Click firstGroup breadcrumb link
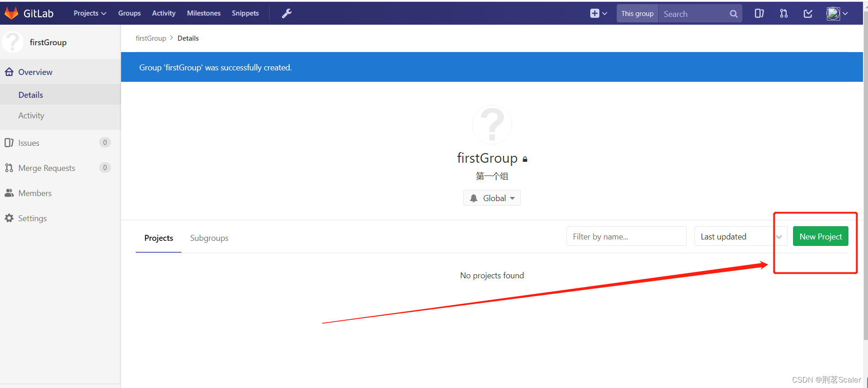This screenshot has height=388, width=868. pyautogui.click(x=151, y=38)
